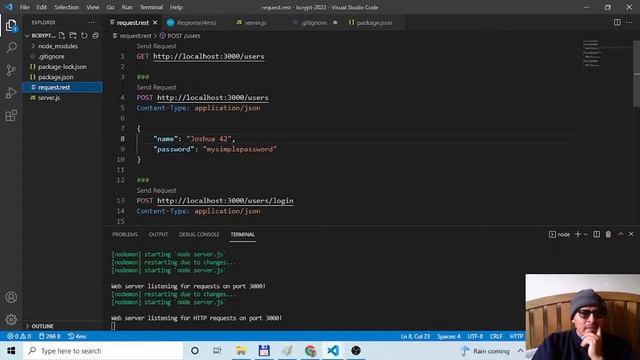Image resolution: width=640 pixels, height=360 pixels.
Task: Change encoding via UTF-8 status item
Action: click(475, 336)
